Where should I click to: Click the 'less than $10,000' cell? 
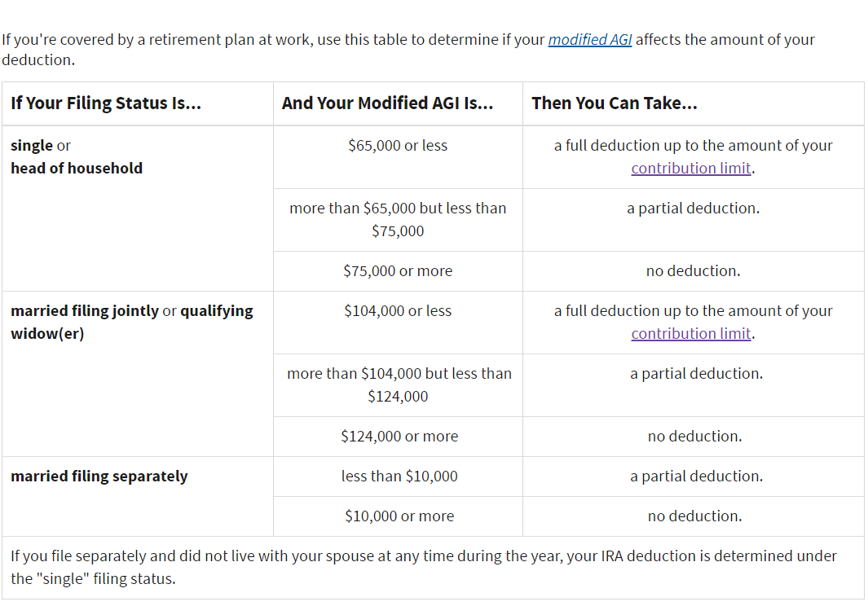click(398, 476)
